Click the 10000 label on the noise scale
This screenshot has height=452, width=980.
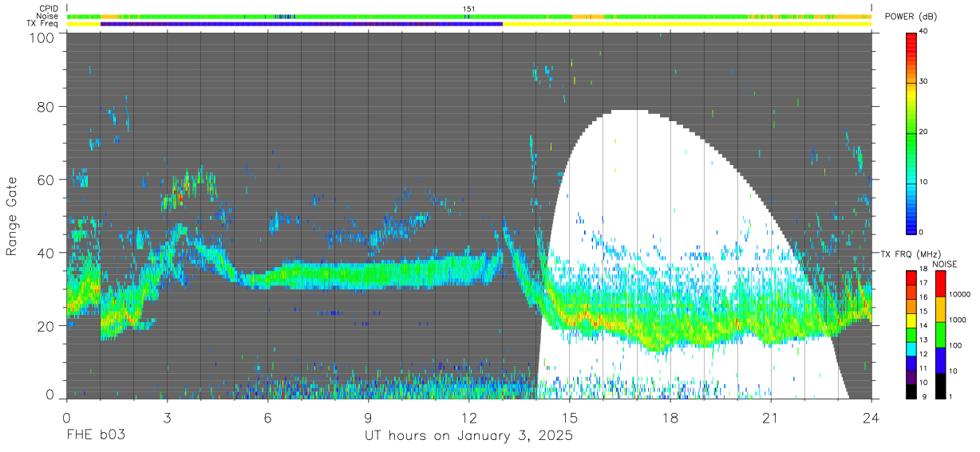(959, 294)
